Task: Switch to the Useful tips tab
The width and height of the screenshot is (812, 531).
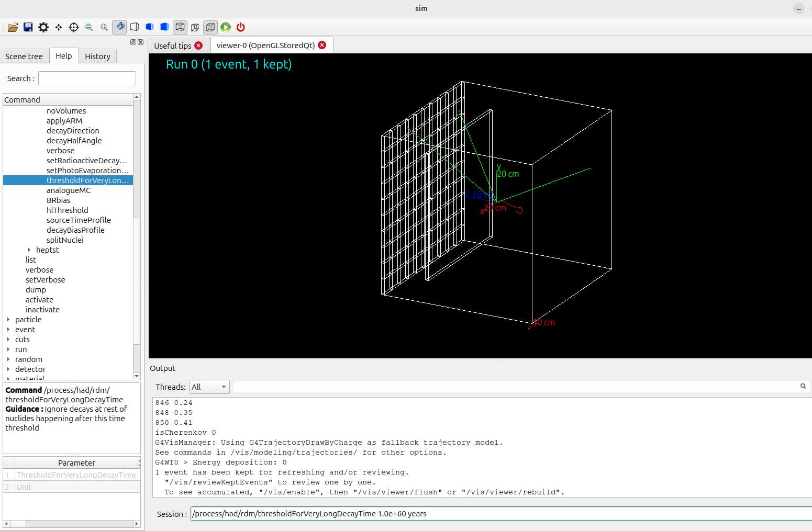Action: pyautogui.click(x=173, y=46)
